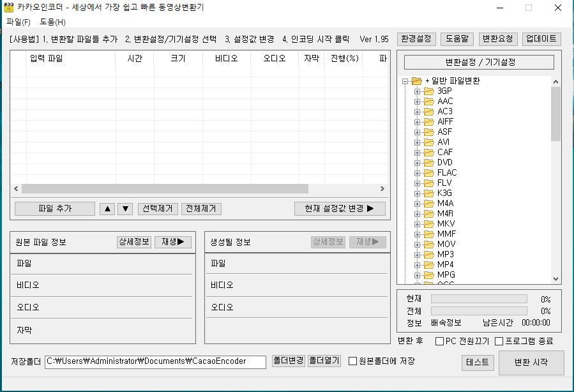Play original file with 재생 button

coord(173,242)
